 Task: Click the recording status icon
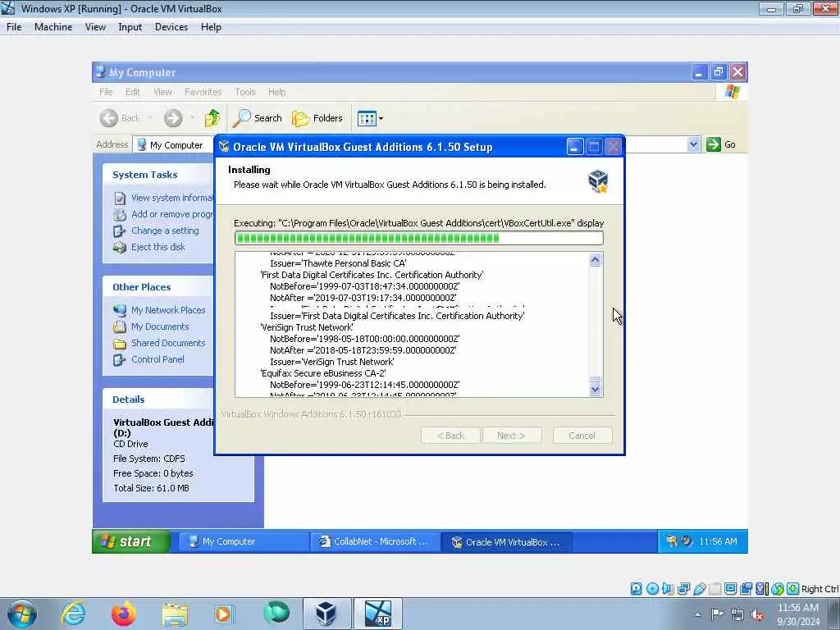pos(746,589)
